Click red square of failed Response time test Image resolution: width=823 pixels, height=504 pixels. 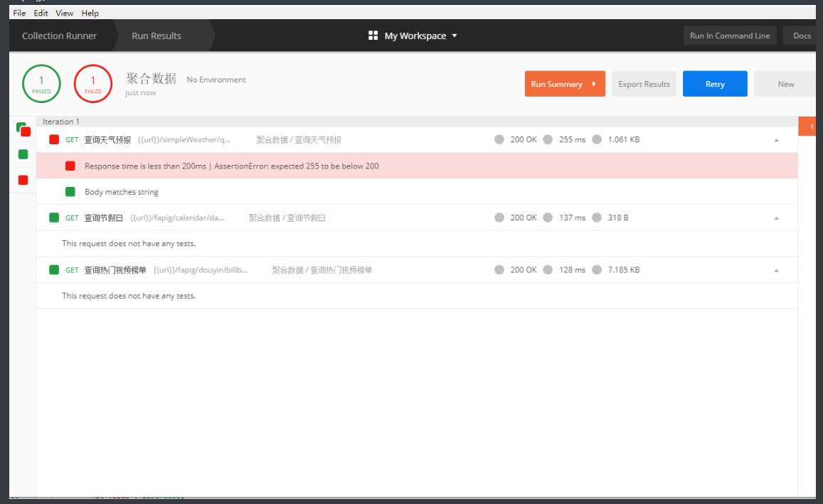point(70,166)
